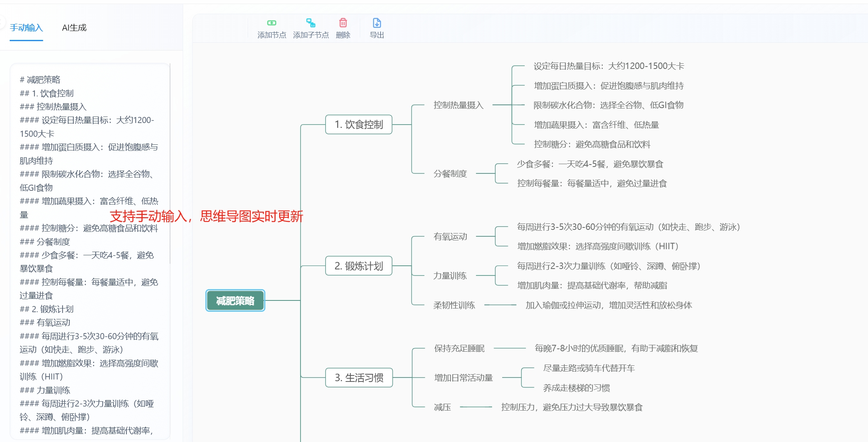Select the 力量训练 node in mind map
868x442 pixels.
point(450,276)
